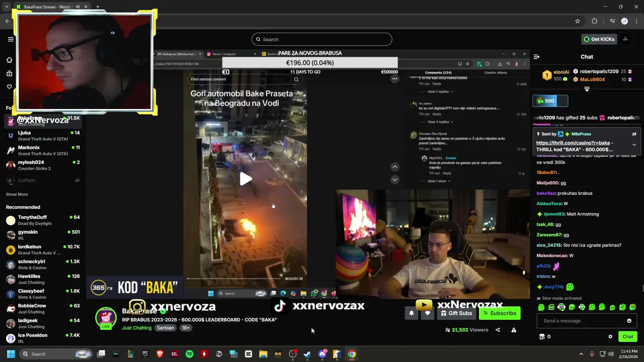
Task: Open File Explorer from the taskbar
Action: point(263,354)
